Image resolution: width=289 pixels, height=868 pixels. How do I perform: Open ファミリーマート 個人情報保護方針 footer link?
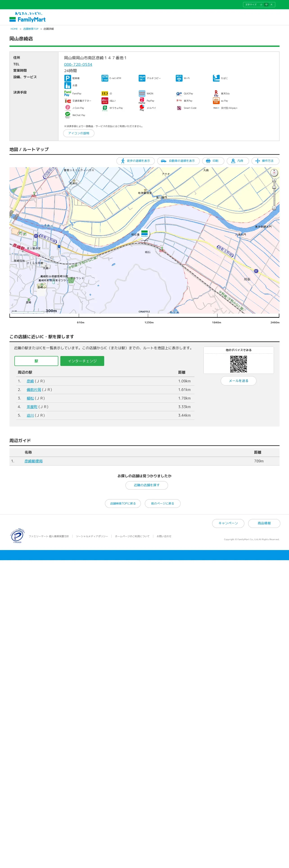49,536
